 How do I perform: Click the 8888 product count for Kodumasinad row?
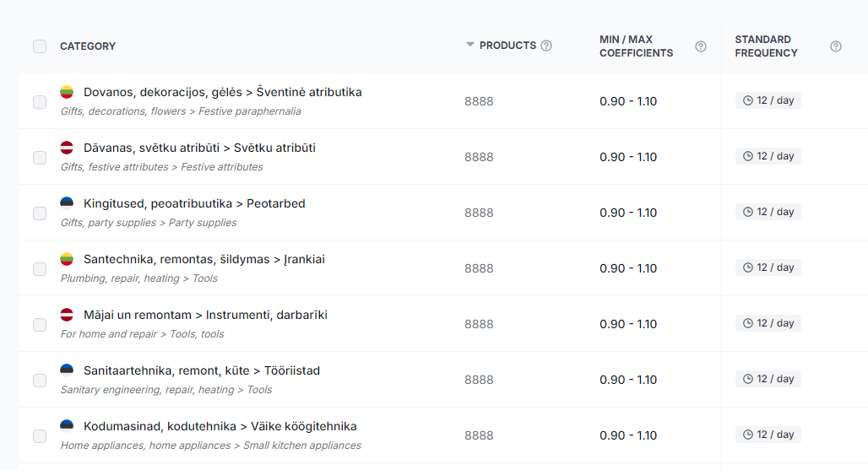(x=479, y=435)
